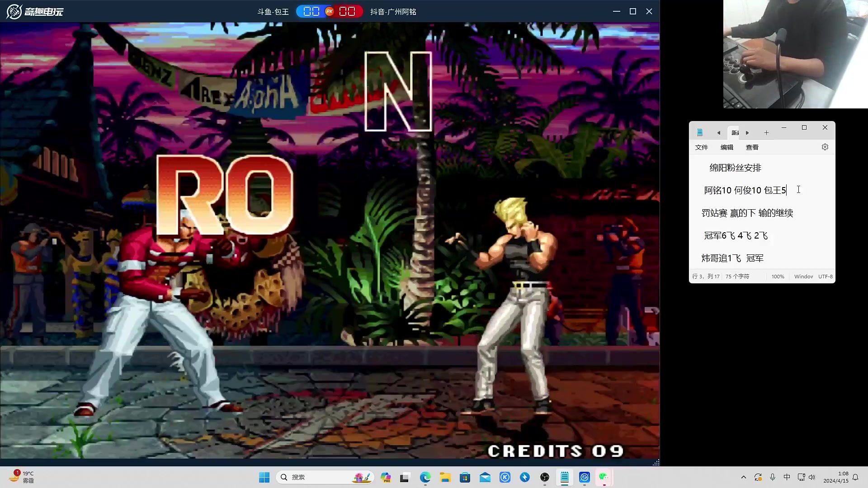This screenshot has width=868, height=488.
Task: Switch to the game platform app on the taskbar
Action: click(585, 477)
